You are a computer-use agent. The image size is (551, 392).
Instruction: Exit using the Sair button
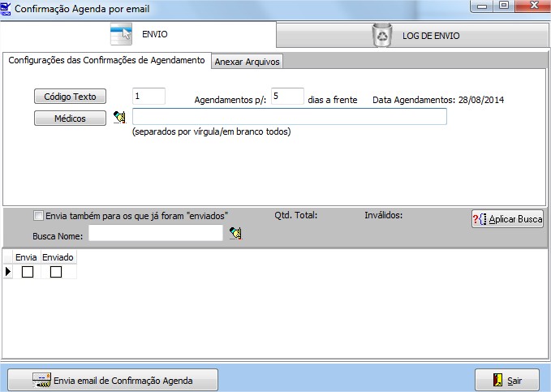tap(506, 380)
